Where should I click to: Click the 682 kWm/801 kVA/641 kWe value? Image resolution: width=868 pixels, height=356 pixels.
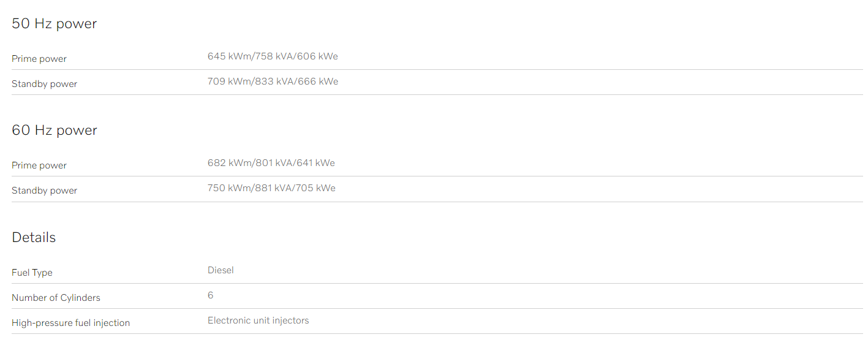tap(271, 163)
